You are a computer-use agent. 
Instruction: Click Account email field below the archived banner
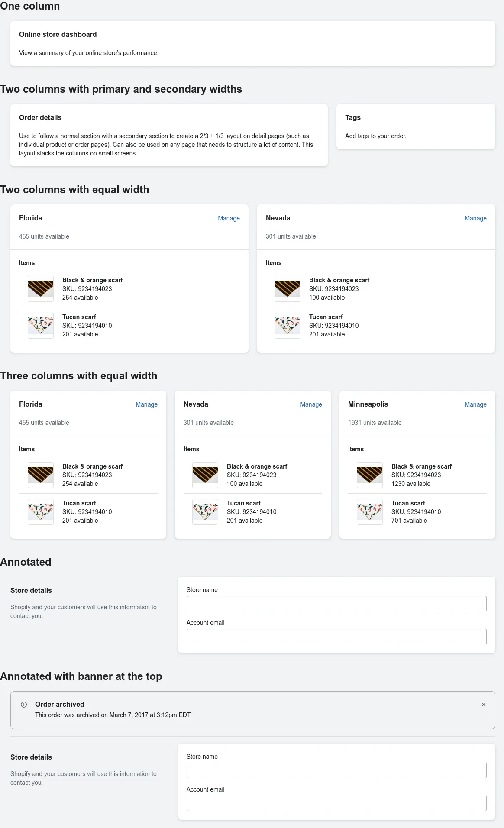pyautogui.click(x=336, y=803)
